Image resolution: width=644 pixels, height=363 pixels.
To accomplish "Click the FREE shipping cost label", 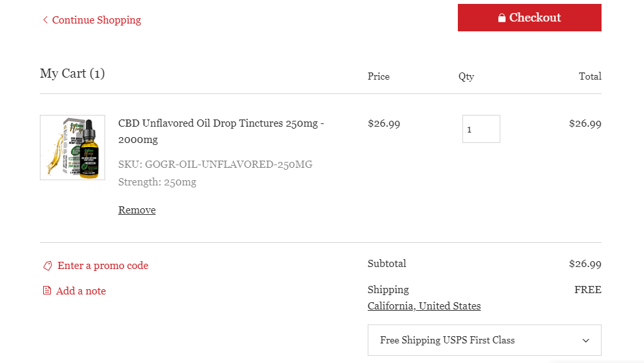I will [588, 289].
